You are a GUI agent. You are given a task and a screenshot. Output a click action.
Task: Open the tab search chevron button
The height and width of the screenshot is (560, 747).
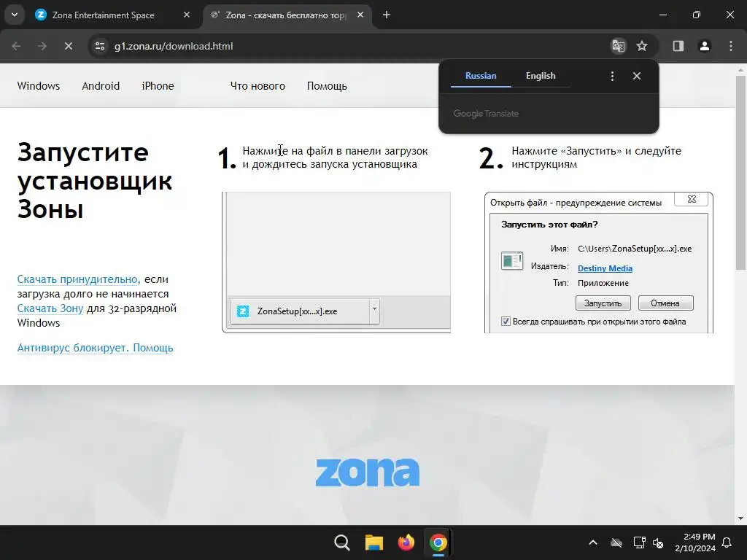(x=15, y=15)
